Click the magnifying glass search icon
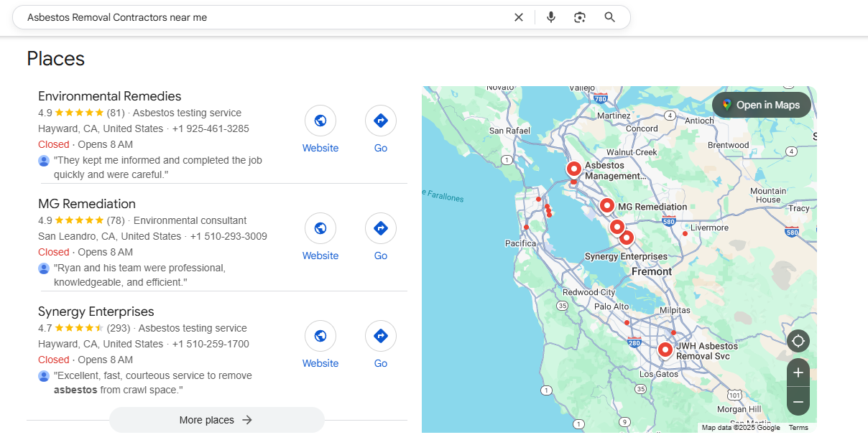This screenshot has height=445, width=868. pos(609,17)
